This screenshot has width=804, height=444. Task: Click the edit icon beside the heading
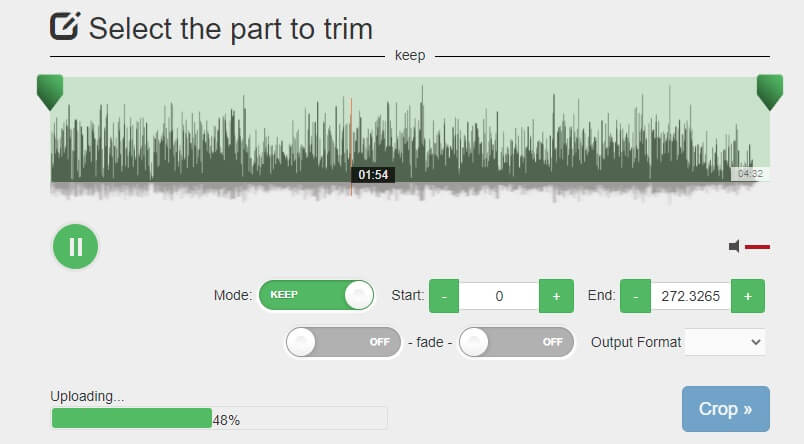point(65,25)
